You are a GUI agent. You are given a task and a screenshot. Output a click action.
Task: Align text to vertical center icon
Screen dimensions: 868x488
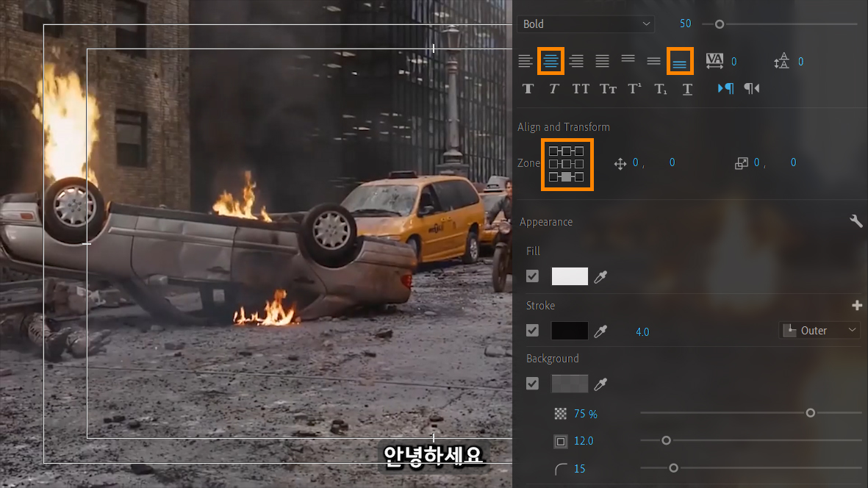pos(654,61)
